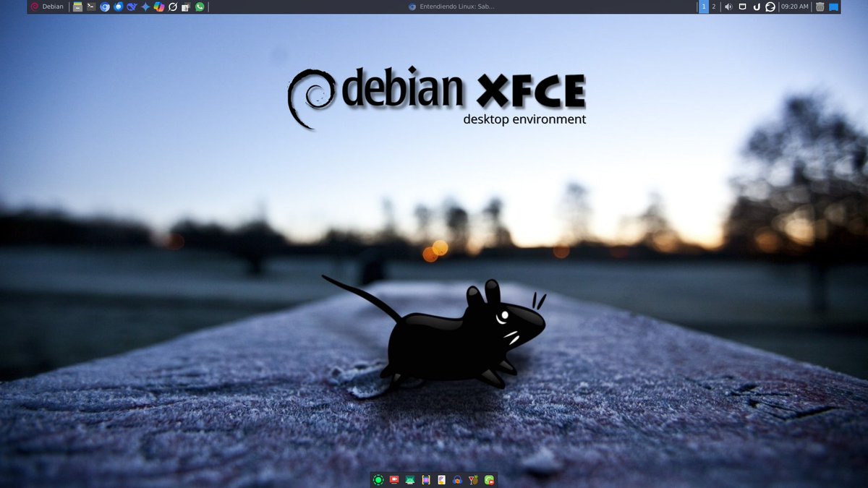Switch to workspace 1
This screenshot has height=488, width=868.
click(704, 7)
